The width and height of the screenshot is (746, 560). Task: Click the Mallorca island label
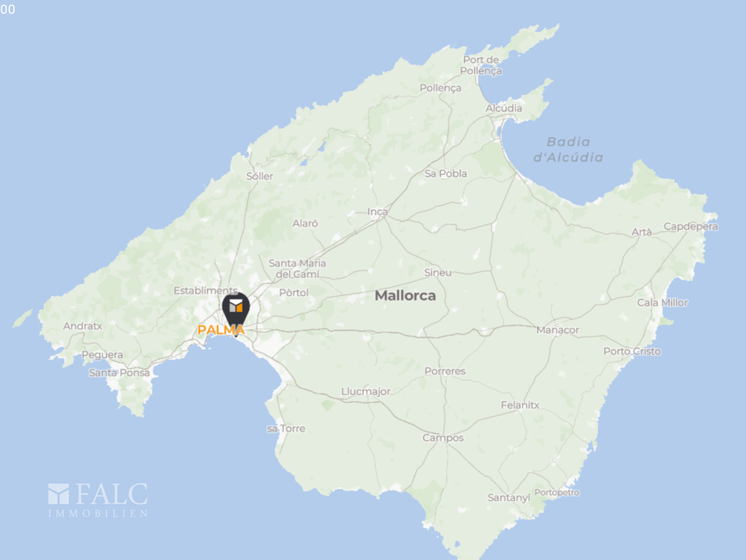click(x=405, y=296)
